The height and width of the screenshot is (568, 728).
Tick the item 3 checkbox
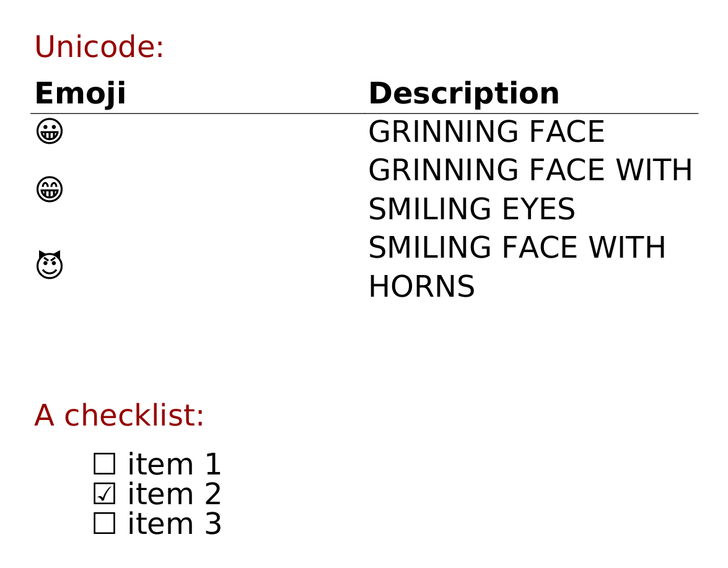[x=104, y=524]
